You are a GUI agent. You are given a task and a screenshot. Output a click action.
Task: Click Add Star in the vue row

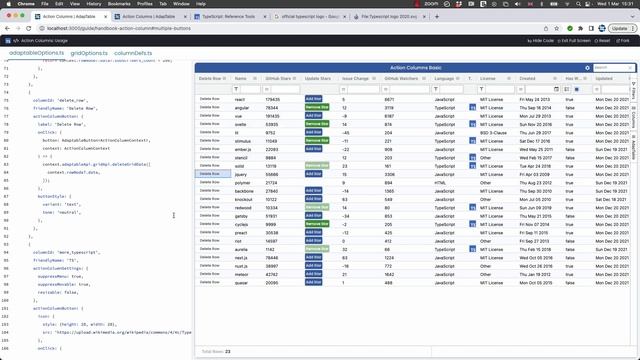point(313,116)
